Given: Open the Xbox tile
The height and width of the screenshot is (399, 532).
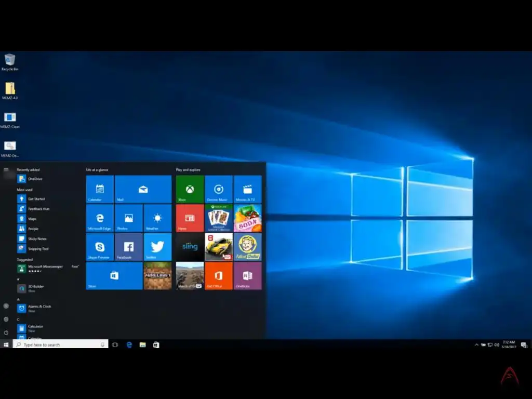Looking at the screenshot, I should pyautogui.click(x=190, y=189).
